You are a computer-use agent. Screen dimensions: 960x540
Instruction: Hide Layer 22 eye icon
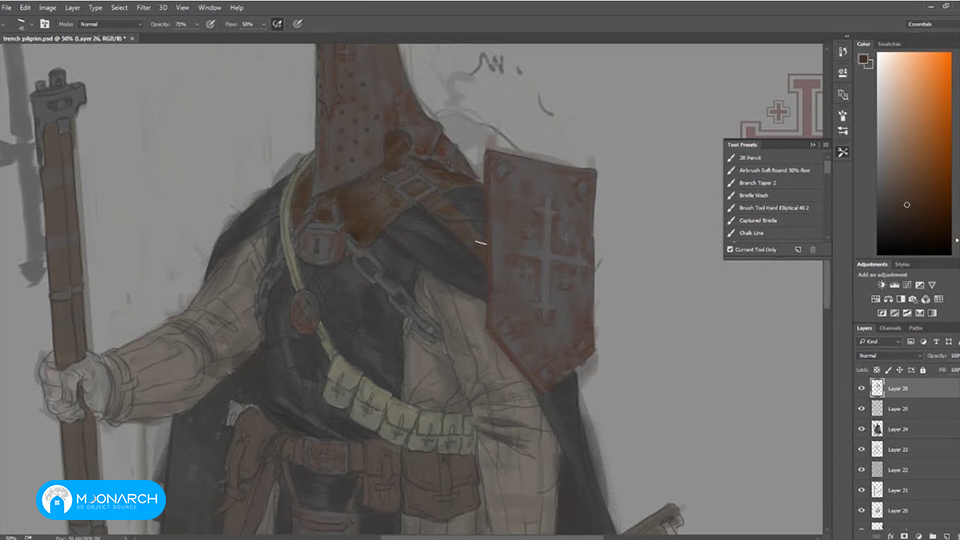(x=861, y=470)
